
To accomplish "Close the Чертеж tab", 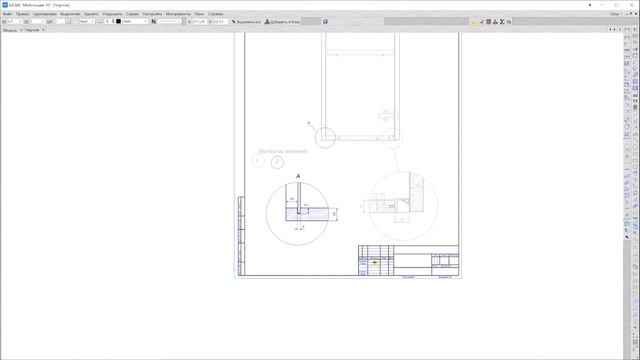I will (x=43, y=30).
